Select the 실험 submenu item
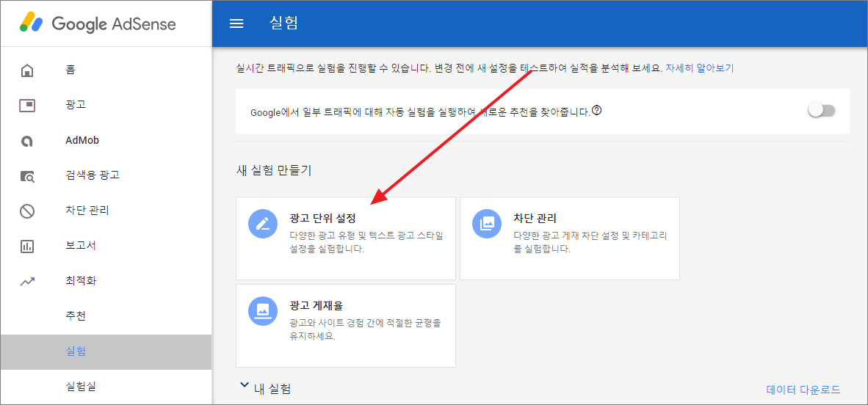868x405 pixels. pyautogui.click(x=106, y=352)
